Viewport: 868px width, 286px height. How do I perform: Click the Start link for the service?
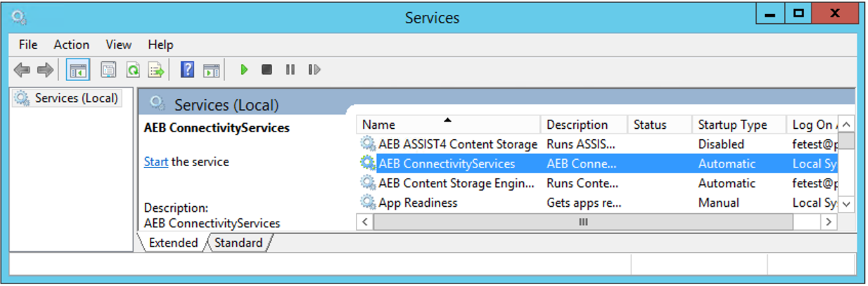[x=156, y=162]
